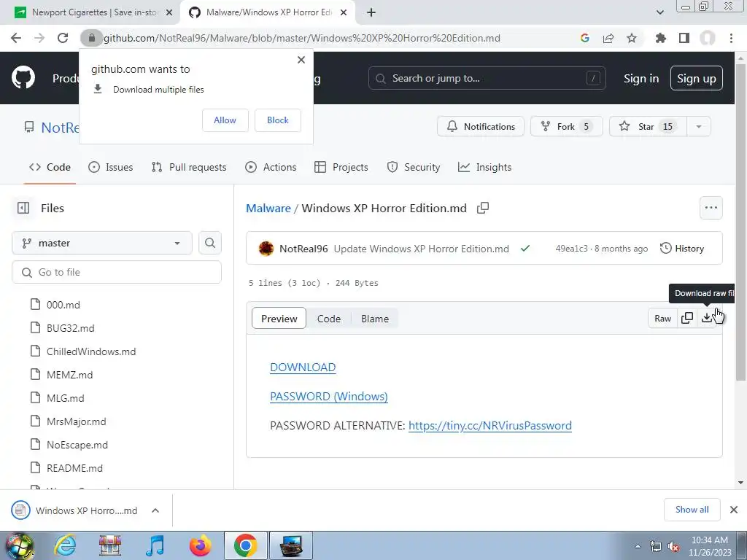Click the lock site info icon

pyautogui.click(x=91, y=38)
